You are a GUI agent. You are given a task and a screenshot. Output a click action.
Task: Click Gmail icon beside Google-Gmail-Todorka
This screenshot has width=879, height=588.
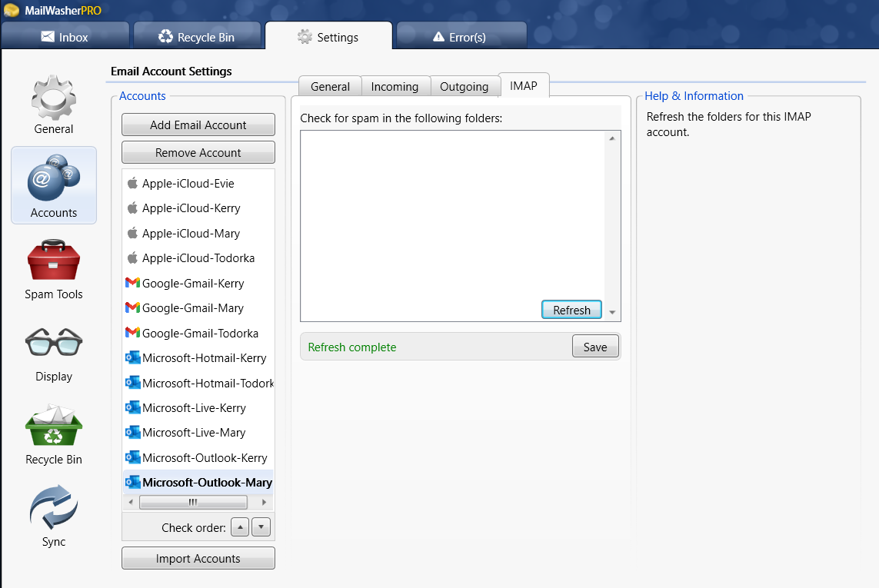click(132, 332)
